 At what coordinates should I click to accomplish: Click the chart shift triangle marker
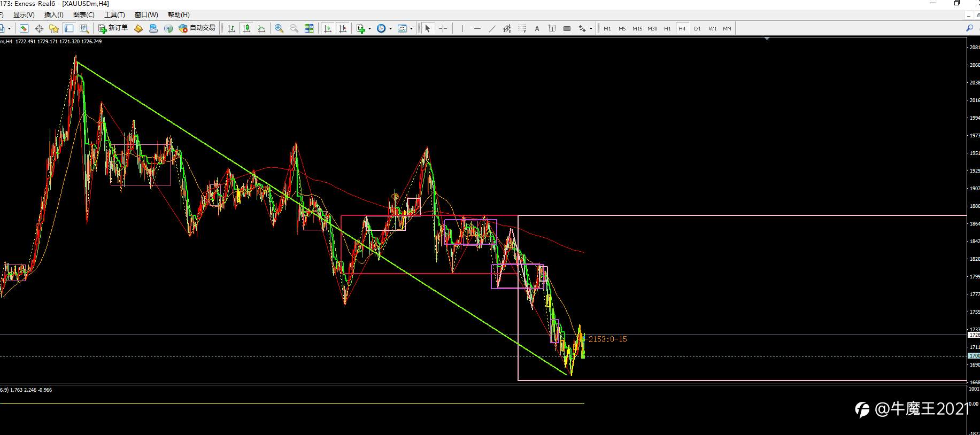pyautogui.click(x=767, y=38)
